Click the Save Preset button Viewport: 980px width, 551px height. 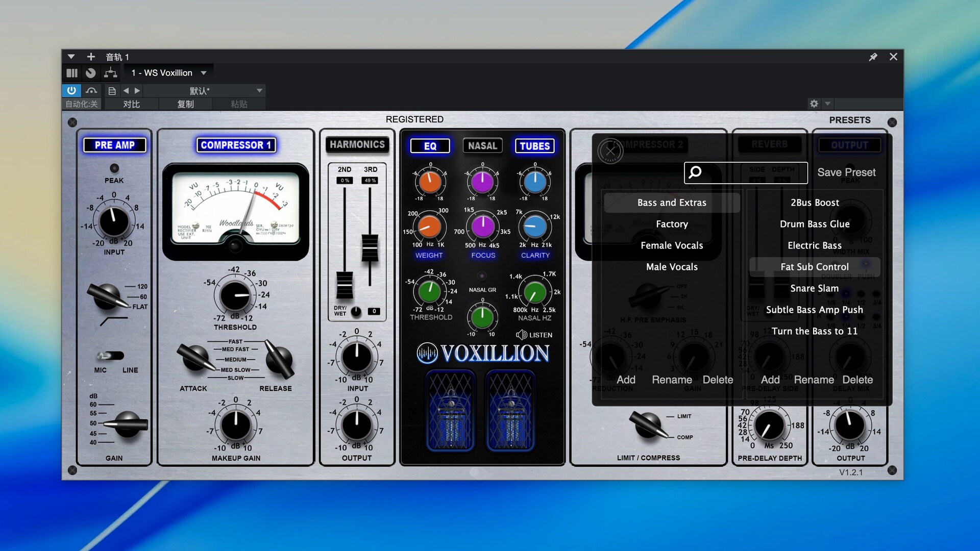coord(846,172)
